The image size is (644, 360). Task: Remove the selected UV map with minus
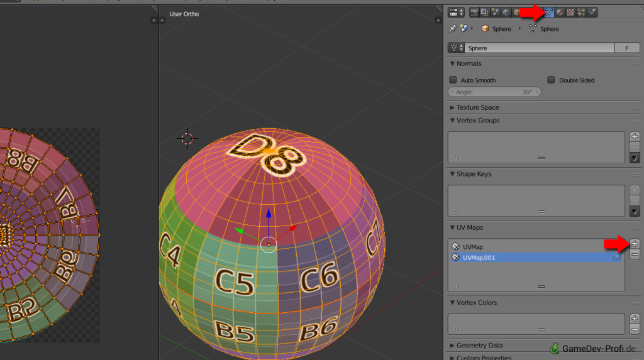635,254
